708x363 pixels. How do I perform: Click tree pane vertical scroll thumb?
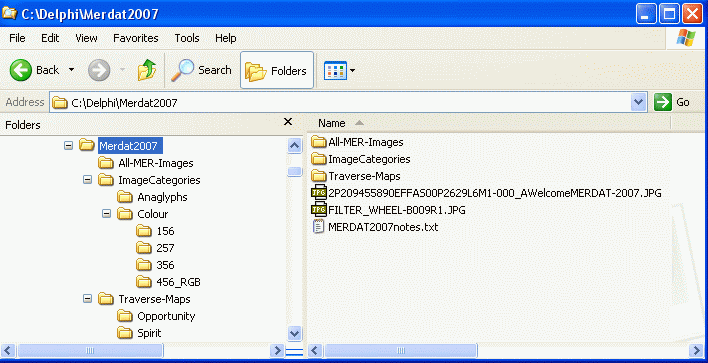[x=294, y=172]
